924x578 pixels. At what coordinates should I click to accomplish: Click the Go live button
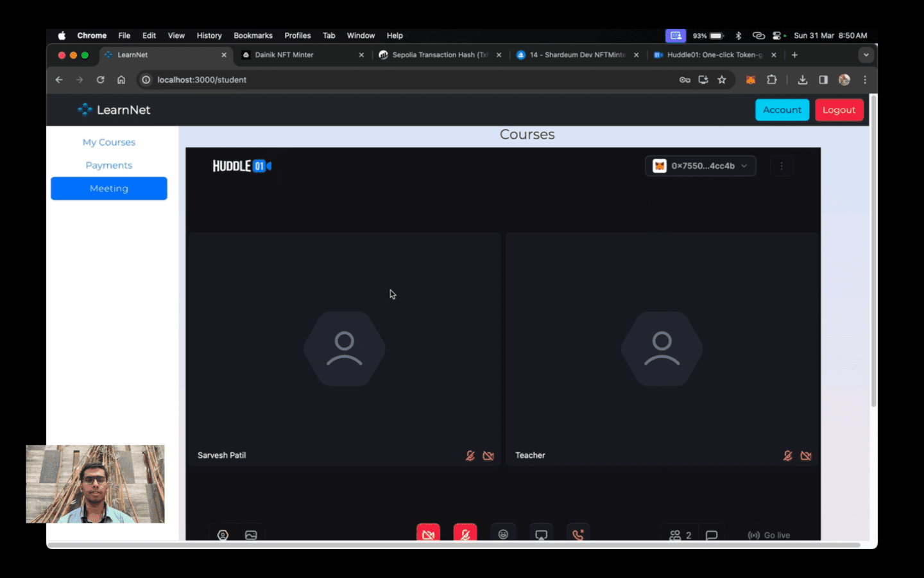point(769,535)
